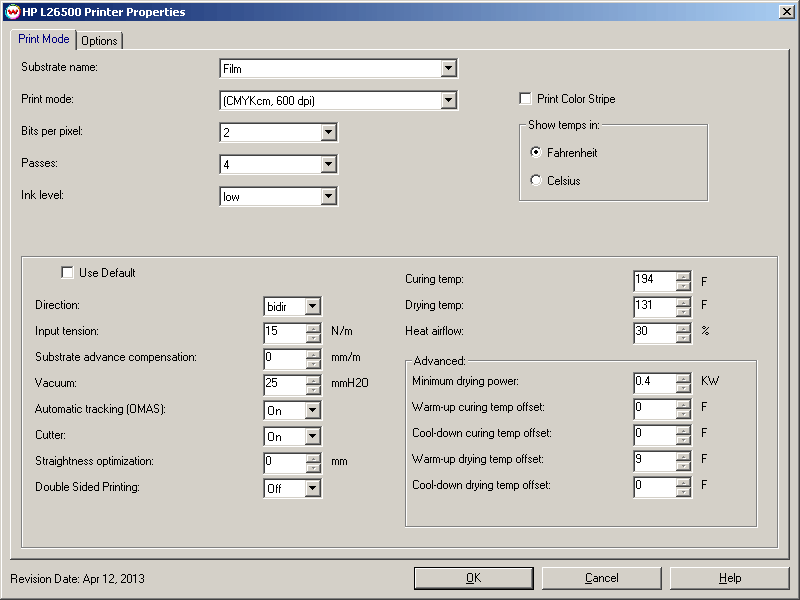The image size is (800, 600).
Task: Close the Printer Properties dialog
Action: click(787, 12)
